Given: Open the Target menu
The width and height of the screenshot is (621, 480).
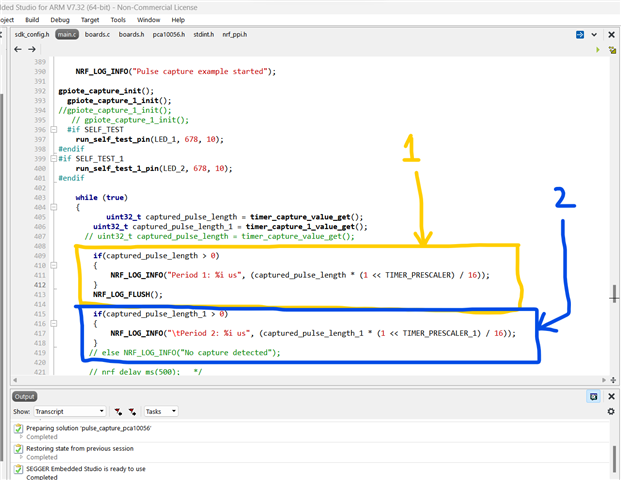Looking at the screenshot, I should [x=90, y=20].
